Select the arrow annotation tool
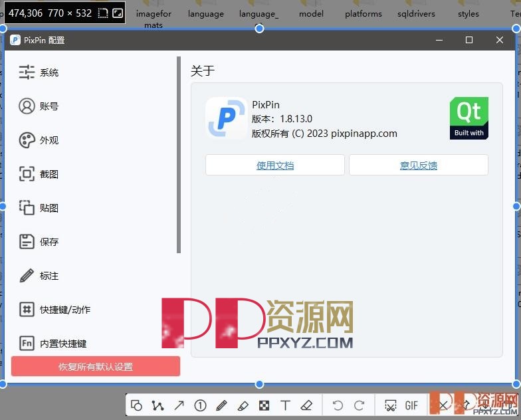The image size is (521, 420). click(179, 405)
